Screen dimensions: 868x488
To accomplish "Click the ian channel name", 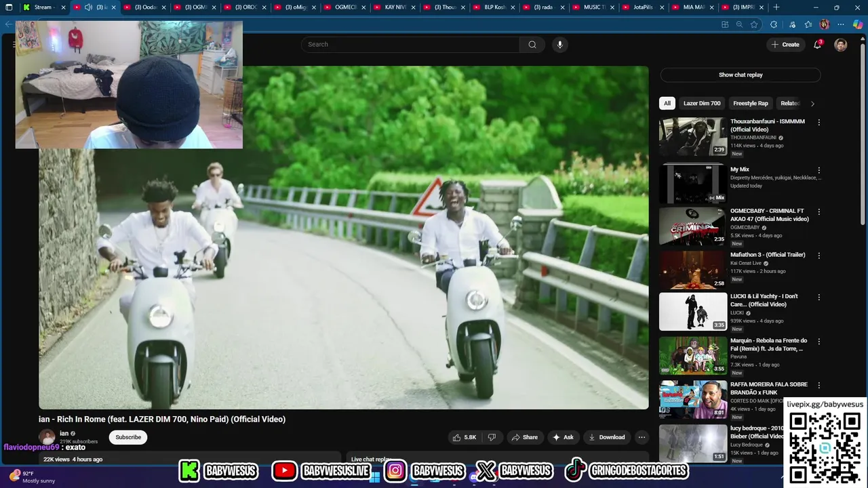I will (x=64, y=433).
